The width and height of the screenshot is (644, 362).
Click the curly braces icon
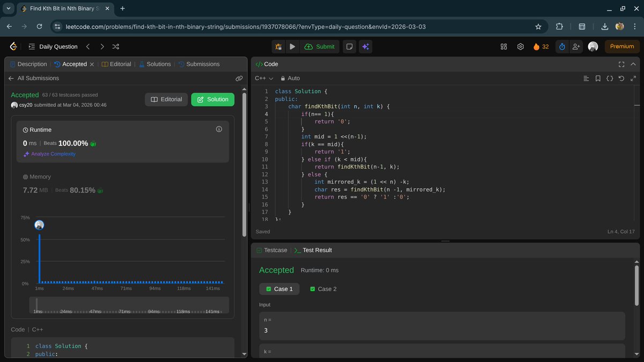(610, 78)
